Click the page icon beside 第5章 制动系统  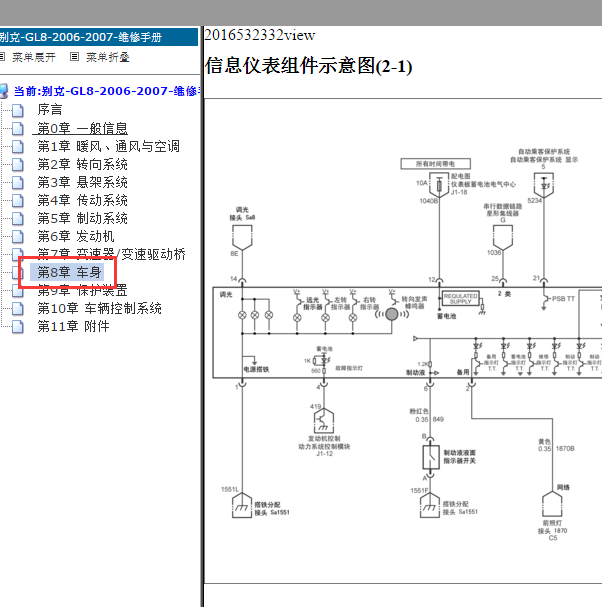17,219
